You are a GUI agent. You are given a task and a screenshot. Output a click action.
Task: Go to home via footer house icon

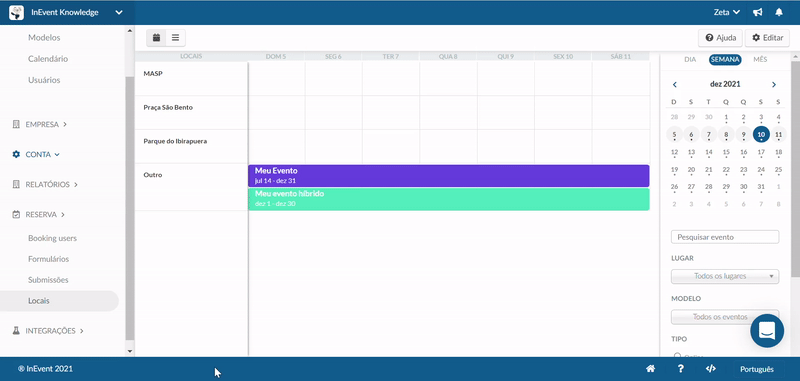pos(651,369)
